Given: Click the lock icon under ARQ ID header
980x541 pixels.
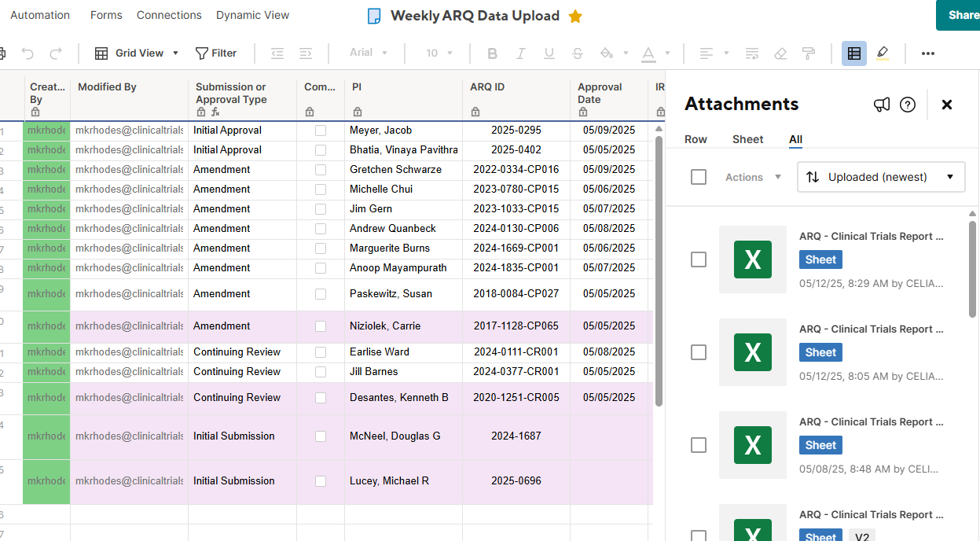Looking at the screenshot, I should click(475, 112).
